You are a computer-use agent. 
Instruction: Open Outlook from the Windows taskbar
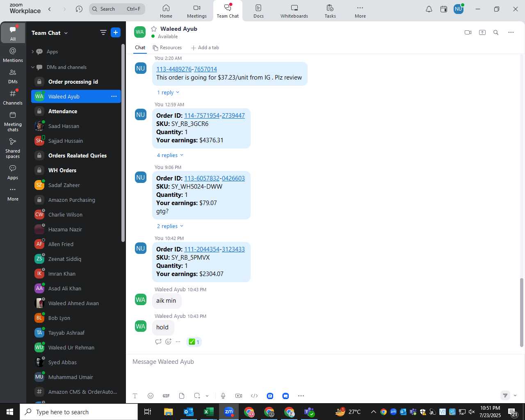pyautogui.click(x=189, y=412)
